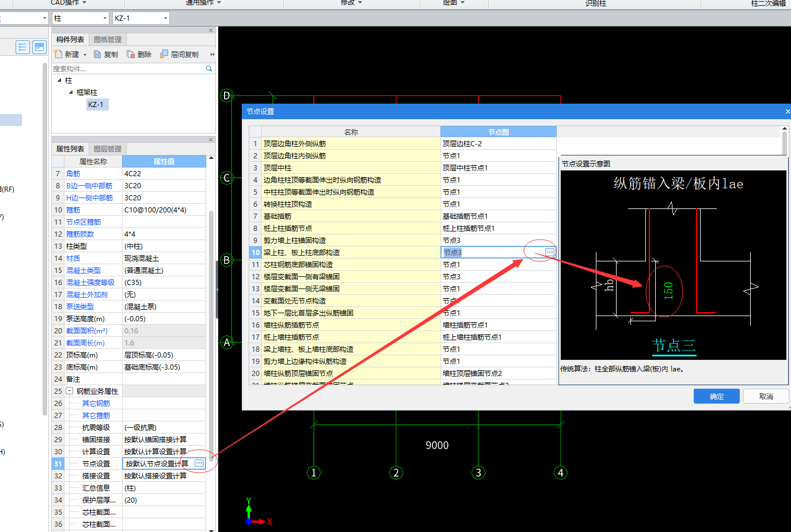The image size is (791, 532).
Task: Open the 新建 dropdown arrow
Action: [85, 55]
